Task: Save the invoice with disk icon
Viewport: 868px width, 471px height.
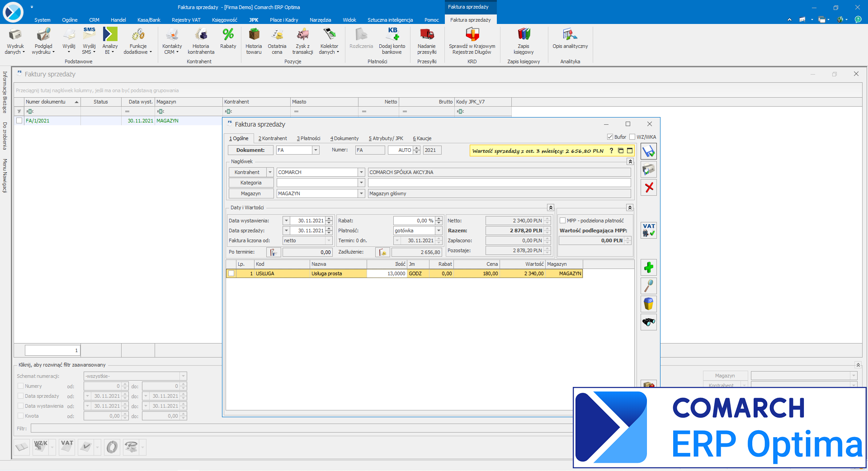Action: tap(649, 151)
